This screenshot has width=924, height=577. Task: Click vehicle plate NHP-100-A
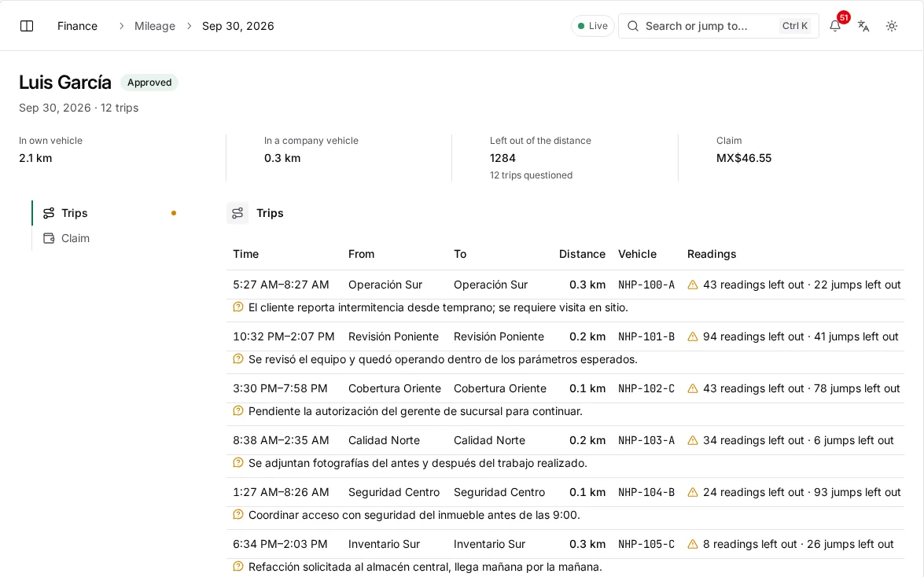(646, 285)
